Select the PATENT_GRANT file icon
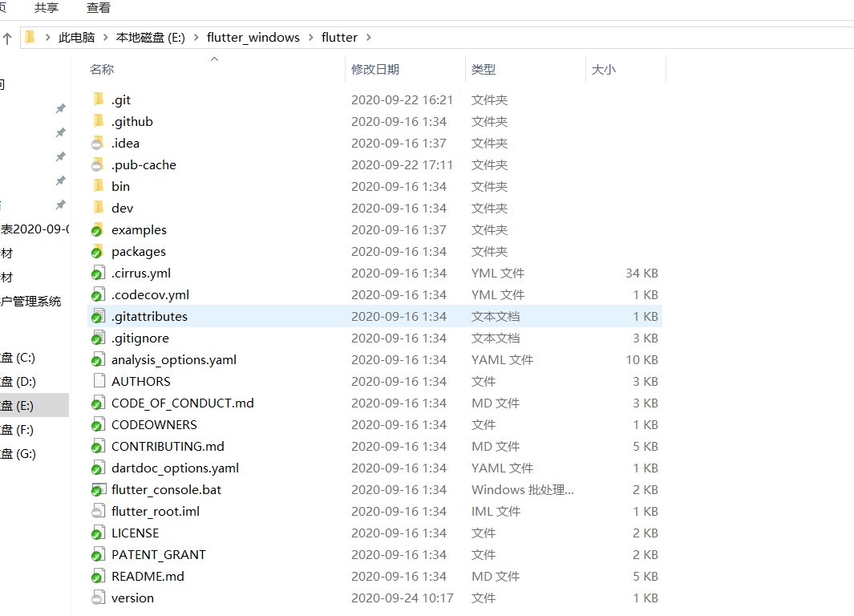 pyautogui.click(x=98, y=554)
